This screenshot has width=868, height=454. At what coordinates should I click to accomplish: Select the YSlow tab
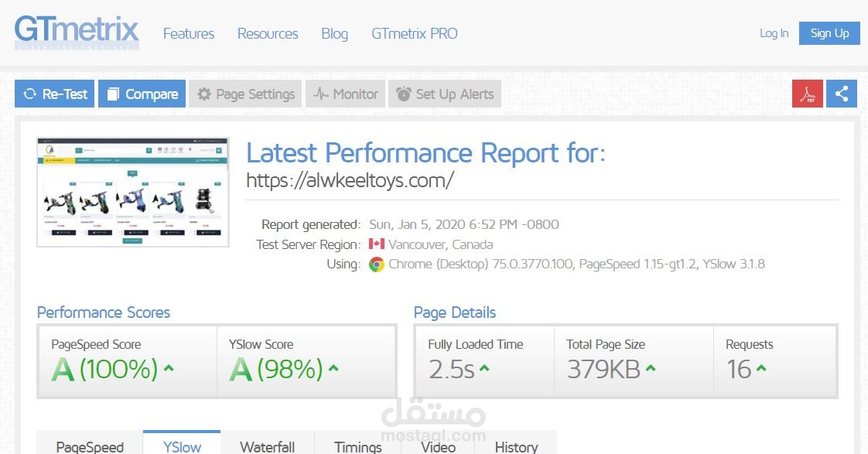point(182,444)
